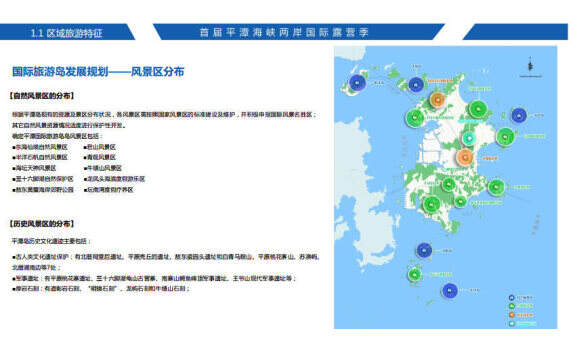Select the large green marker on the southwest coast
Screen dimensions: 570x360
[432, 204]
